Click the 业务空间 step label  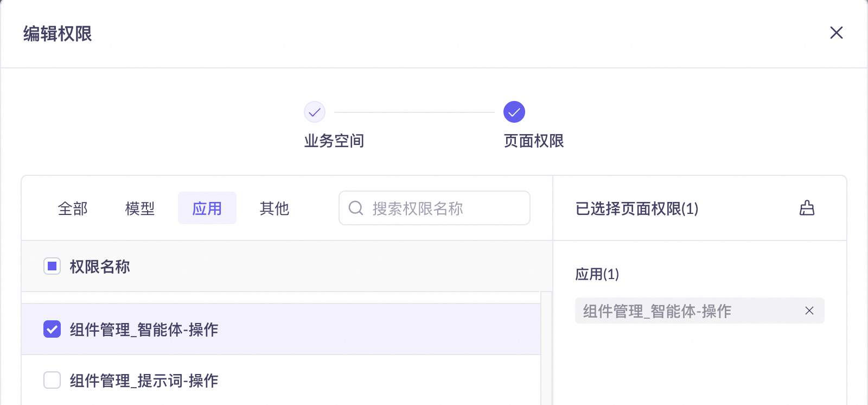pyautogui.click(x=334, y=141)
